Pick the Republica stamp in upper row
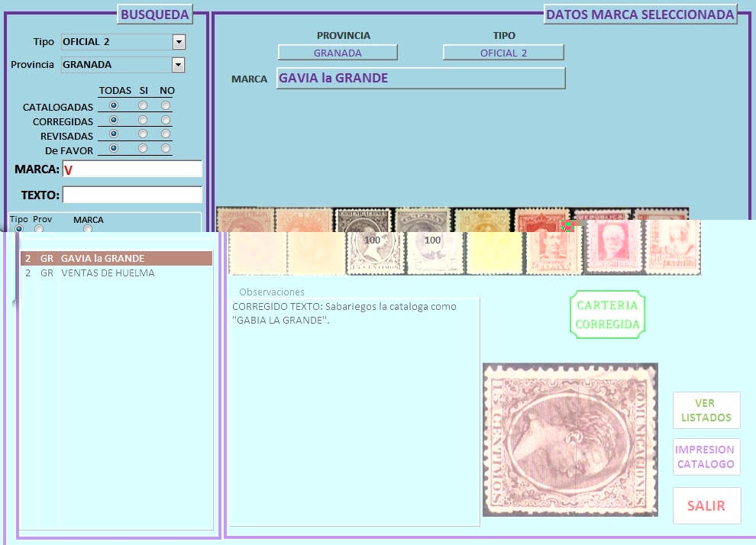This screenshot has width=756, height=545. point(601,214)
